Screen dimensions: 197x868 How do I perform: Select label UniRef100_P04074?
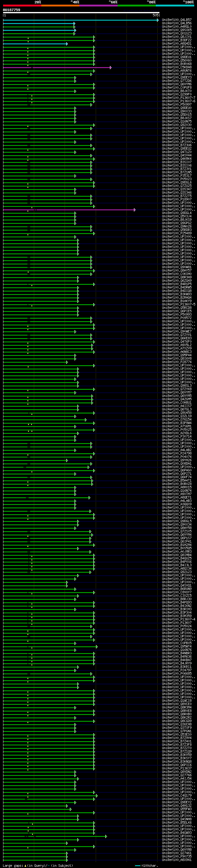[x=177, y=457]
